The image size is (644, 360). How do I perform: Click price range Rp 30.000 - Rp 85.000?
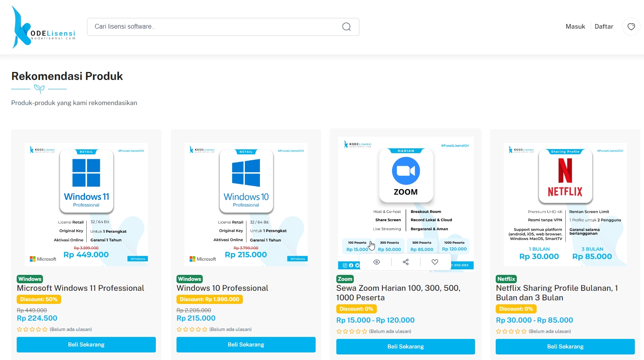534,320
